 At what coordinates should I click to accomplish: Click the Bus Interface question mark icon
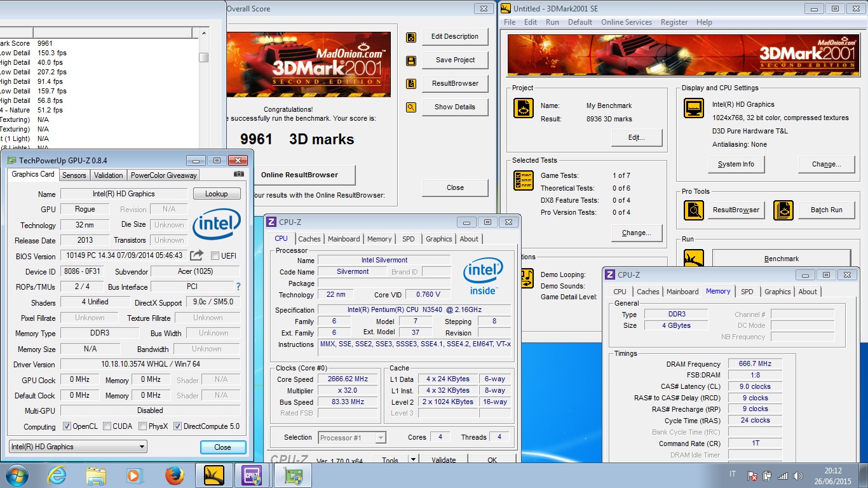[238, 287]
